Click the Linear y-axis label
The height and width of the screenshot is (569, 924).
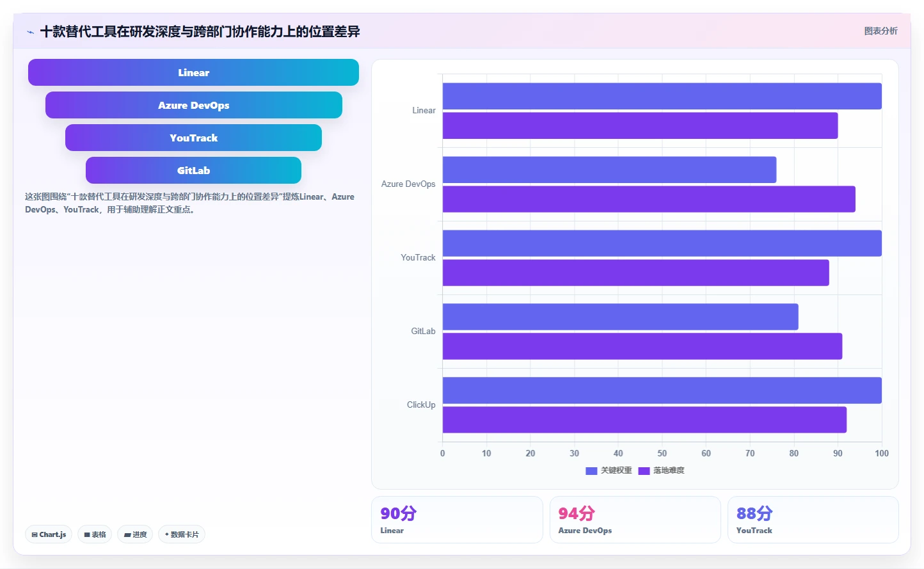(x=424, y=111)
